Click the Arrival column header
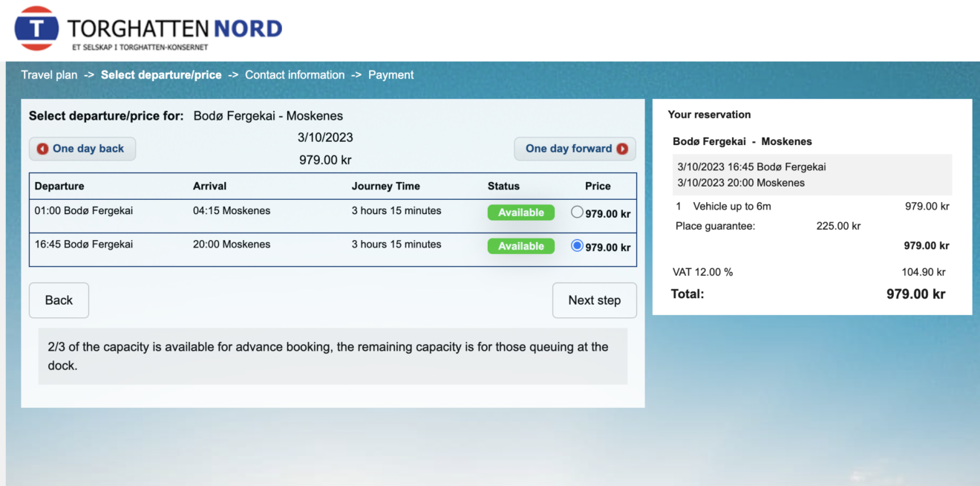 coord(210,187)
